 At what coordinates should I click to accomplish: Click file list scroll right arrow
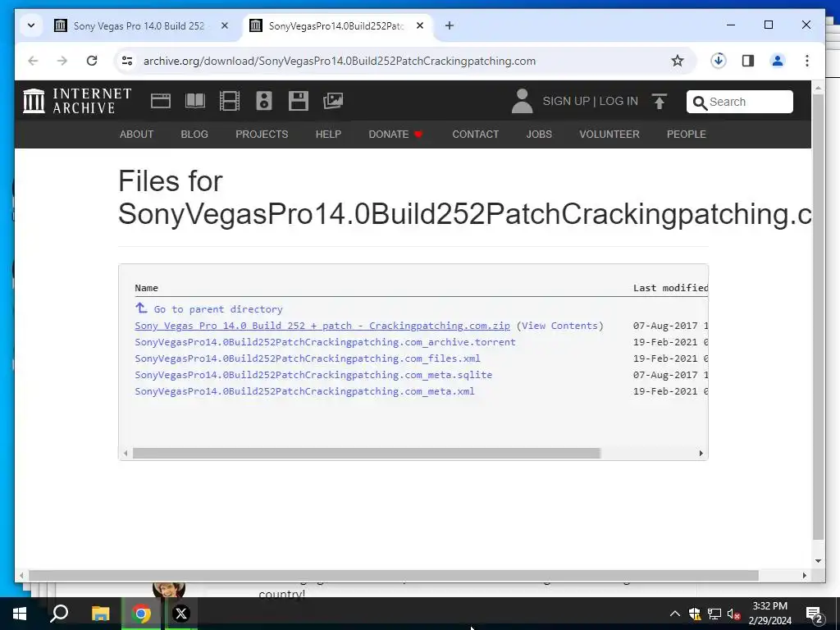[x=701, y=453]
